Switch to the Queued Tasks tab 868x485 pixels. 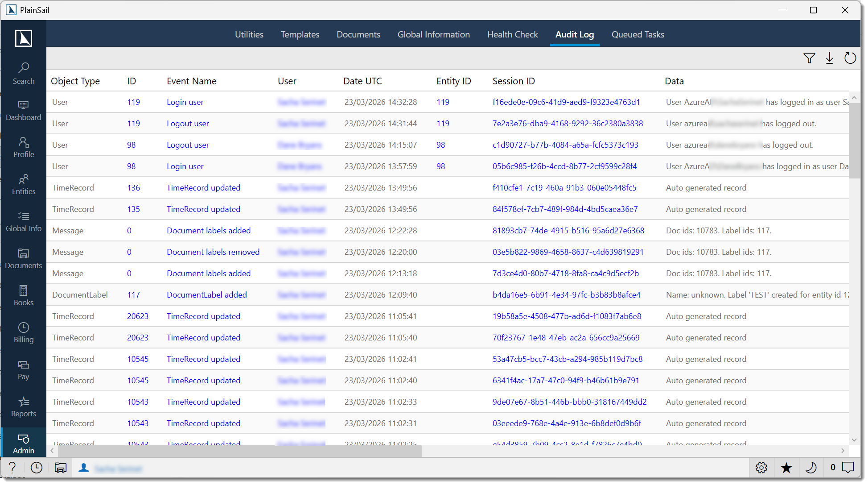(x=638, y=34)
